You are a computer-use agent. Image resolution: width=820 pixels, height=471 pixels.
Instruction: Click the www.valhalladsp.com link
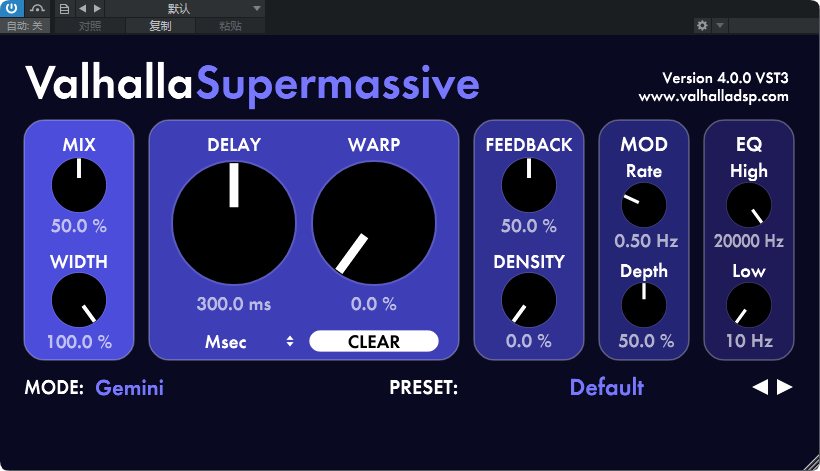tap(713, 97)
